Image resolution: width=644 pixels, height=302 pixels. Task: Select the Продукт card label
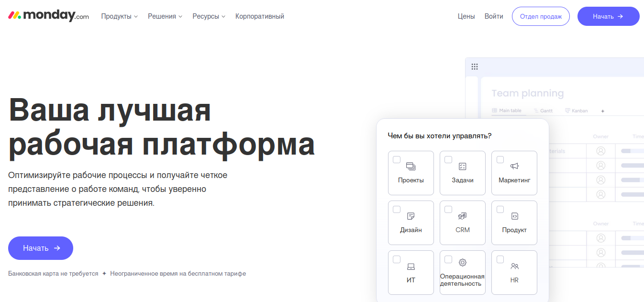tap(514, 230)
